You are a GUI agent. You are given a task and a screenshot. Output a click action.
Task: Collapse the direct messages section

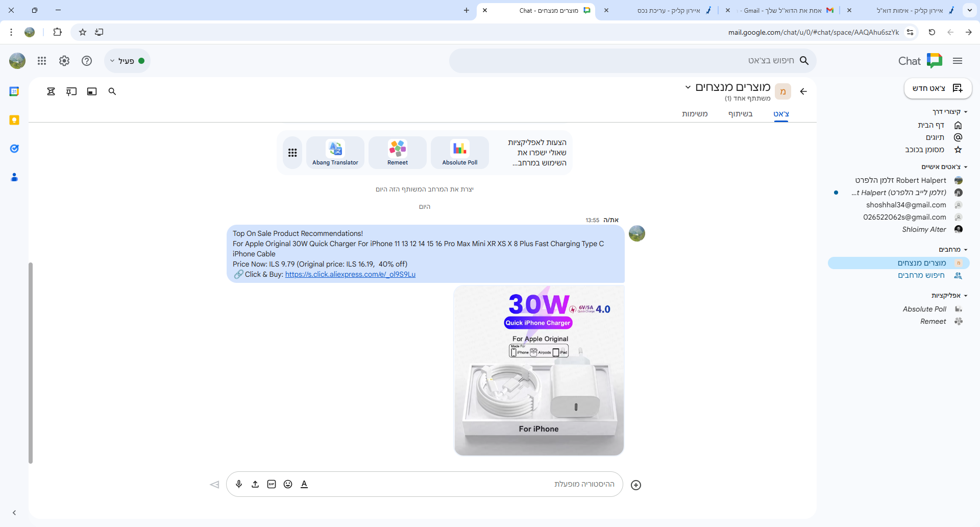(966, 167)
